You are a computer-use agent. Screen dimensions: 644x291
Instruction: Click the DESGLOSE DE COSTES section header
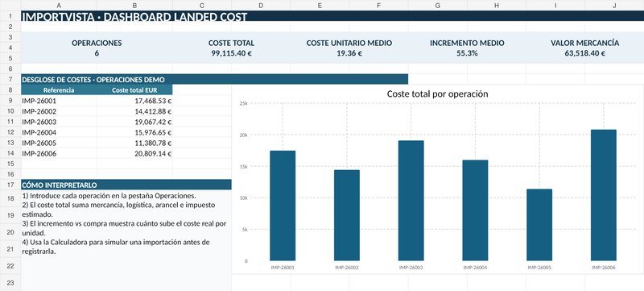tap(214, 79)
